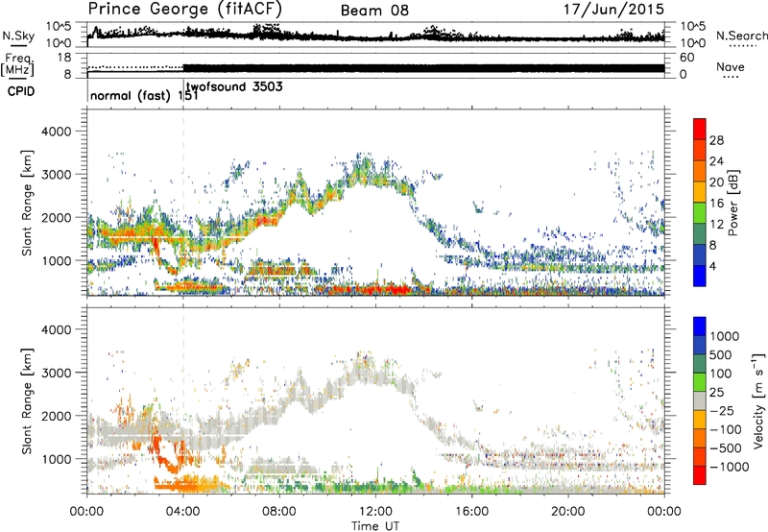Select the 'normal (fast) 151' CPID text
The height and width of the screenshot is (532, 768).
(145, 95)
